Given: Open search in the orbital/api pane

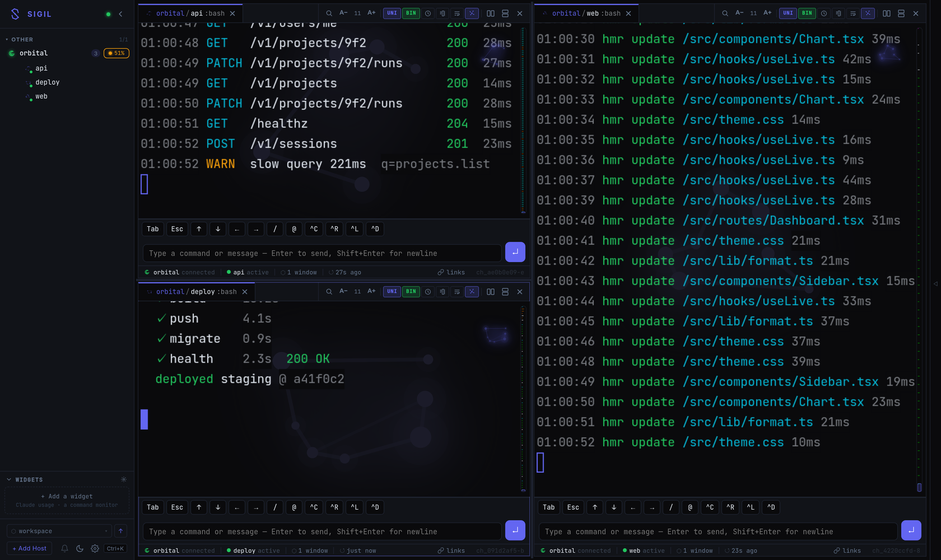Looking at the screenshot, I should [x=329, y=13].
